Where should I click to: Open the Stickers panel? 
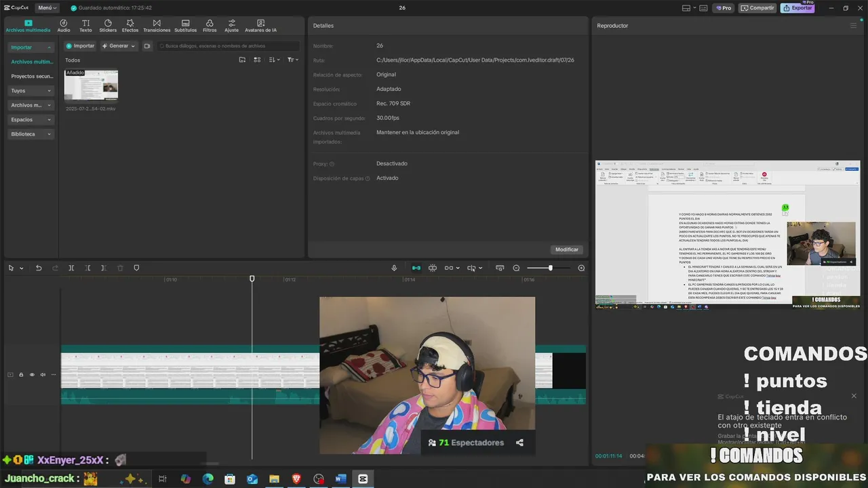coord(108,26)
